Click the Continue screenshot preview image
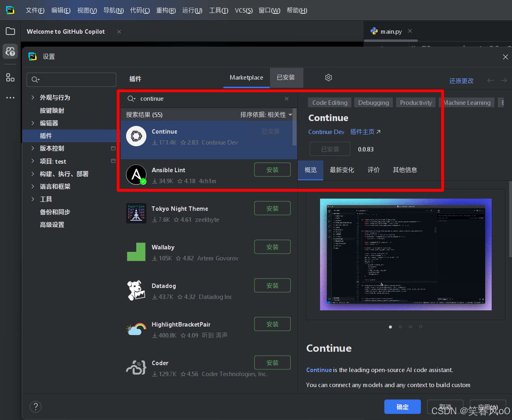This screenshot has height=420, width=512. (406, 255)
